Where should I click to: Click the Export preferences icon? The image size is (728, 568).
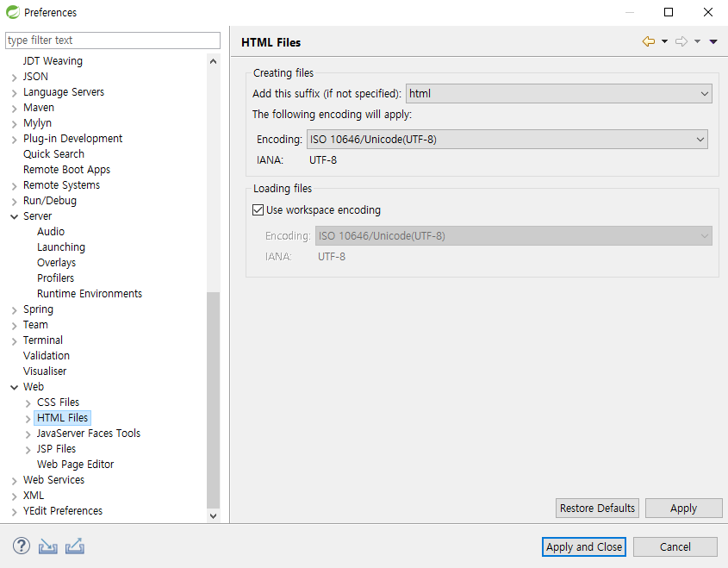click(75, 546)
